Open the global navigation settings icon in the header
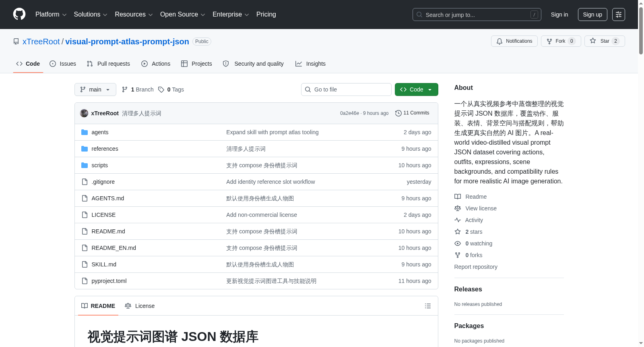Viewport: 644px width, 347px height. click(x=618, y=15)
